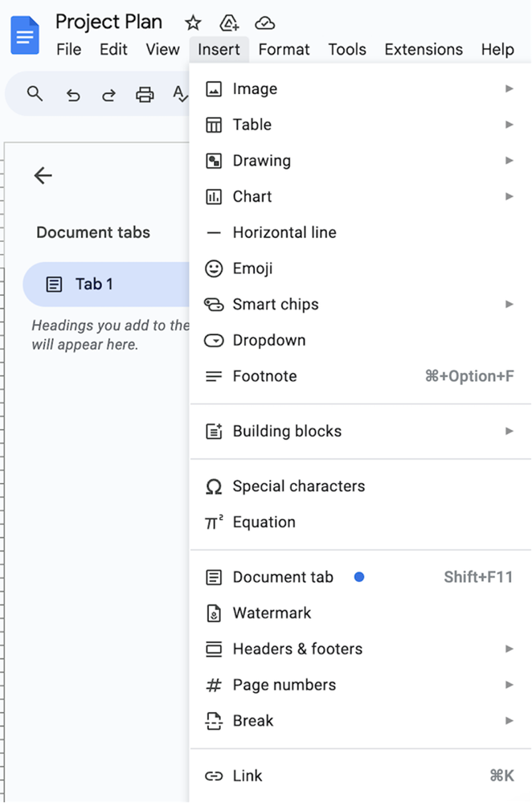This screenshot has width=532, height=803.
Task: Check the cloud document status icon
Action: point(264,23)
